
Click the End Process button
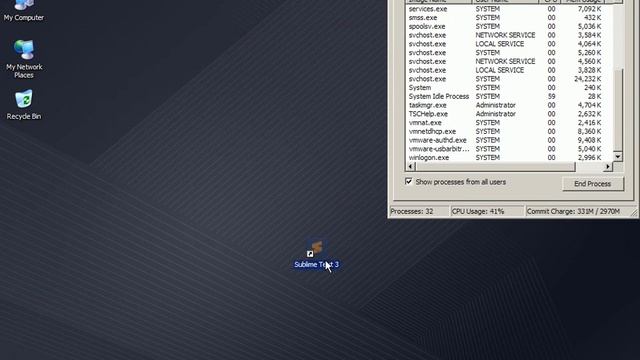coord(593,184)
